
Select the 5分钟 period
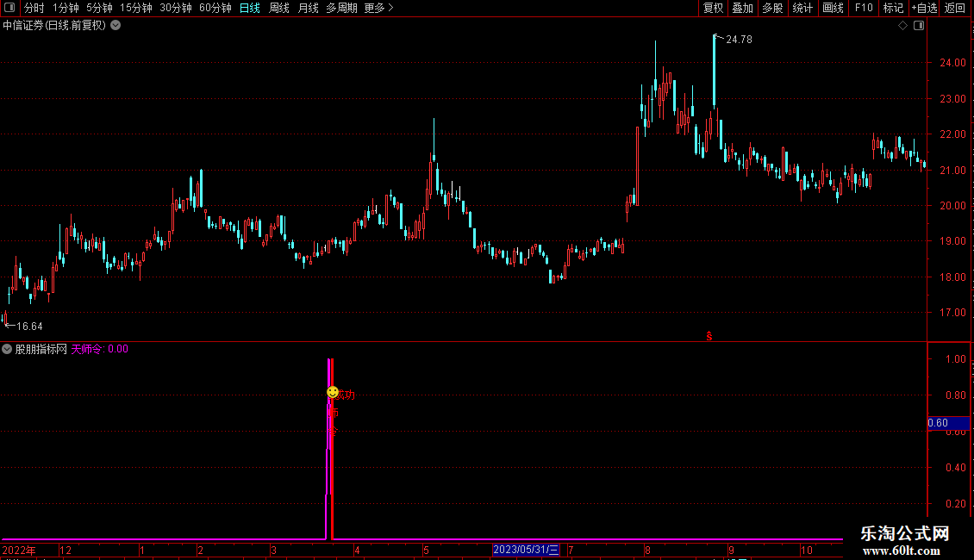(x=99, y=8)
